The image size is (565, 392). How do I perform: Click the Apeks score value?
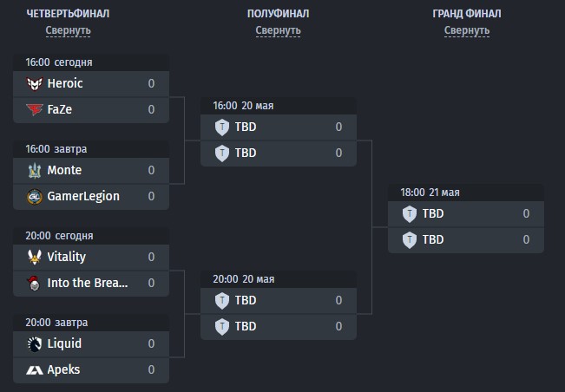[151, 370]
